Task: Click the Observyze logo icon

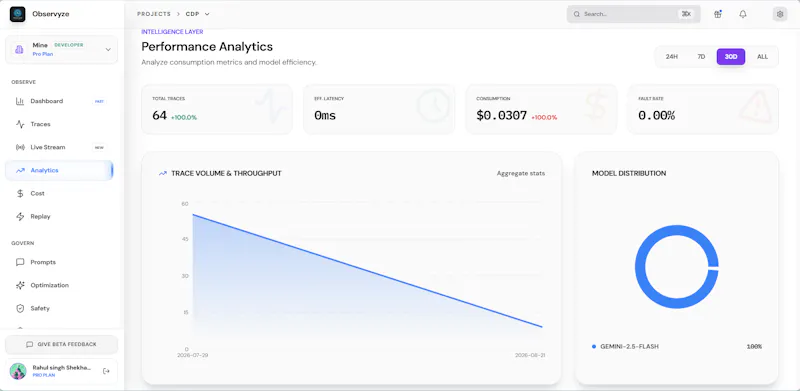Action: coord(17,14)
